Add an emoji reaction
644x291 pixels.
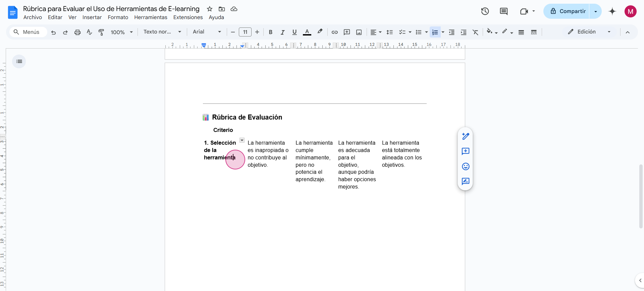(x=466, y=166)
